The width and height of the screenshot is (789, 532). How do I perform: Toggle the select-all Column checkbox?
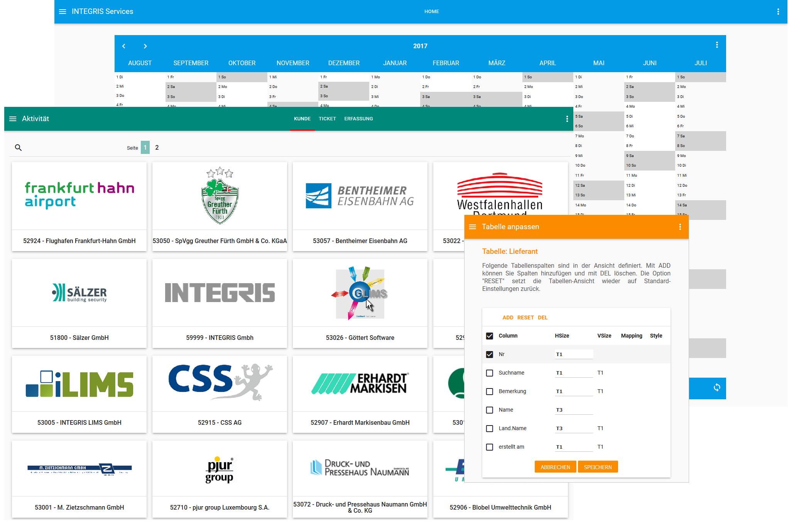click(x=490, y=336)
